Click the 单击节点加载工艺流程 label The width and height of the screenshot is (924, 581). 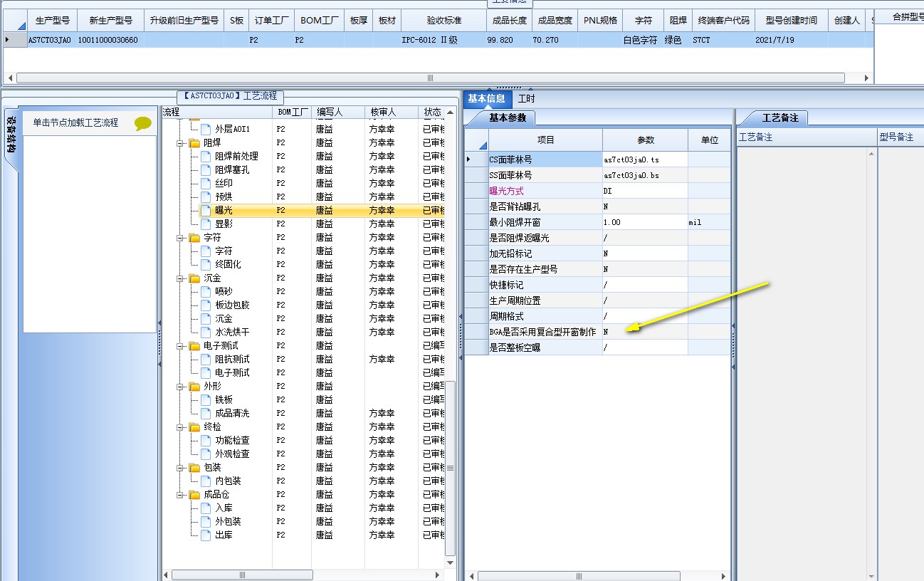[75, 122]
